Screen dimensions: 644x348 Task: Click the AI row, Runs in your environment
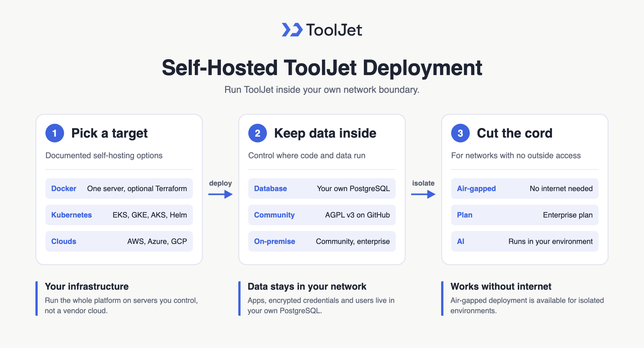click(525, 241)
